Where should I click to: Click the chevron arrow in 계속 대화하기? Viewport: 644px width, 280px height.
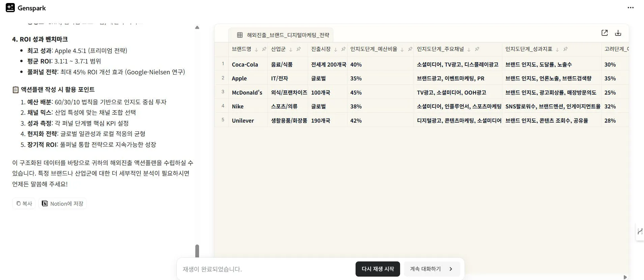[451, 269]
